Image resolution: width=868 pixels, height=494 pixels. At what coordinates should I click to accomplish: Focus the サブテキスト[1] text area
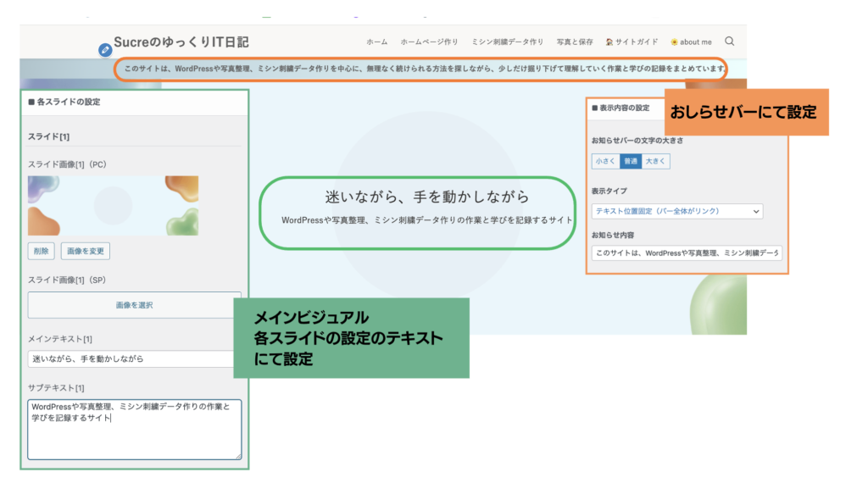134,429
